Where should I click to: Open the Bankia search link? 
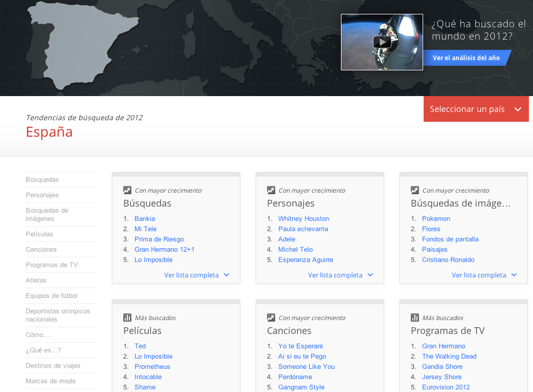(145, 219)
